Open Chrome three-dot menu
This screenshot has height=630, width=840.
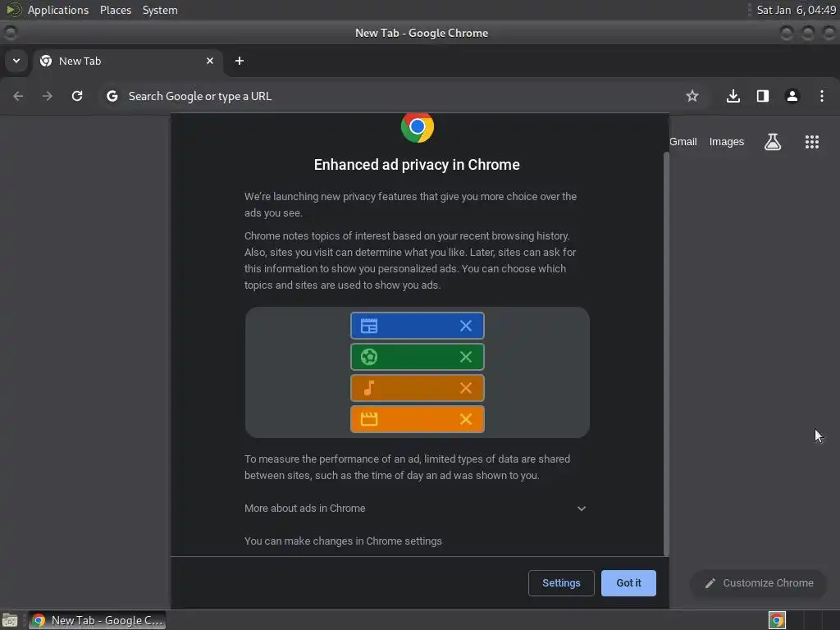[x=822, y=96]
